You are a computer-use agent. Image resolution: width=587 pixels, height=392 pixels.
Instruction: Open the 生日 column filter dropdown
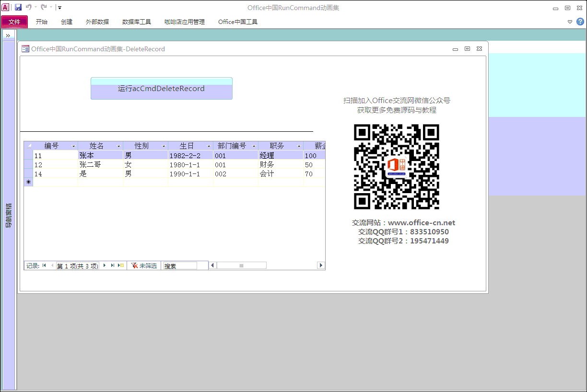pyautogui.click(x=209, y=146)
